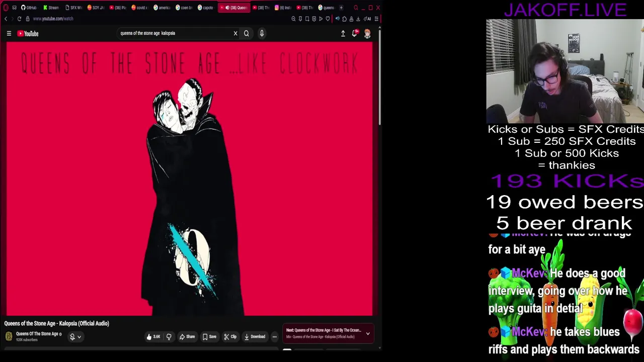Viewport: 644px width, 362px height.
Task: Click the snapshot icon in address bar
Action: pos(307,19)
